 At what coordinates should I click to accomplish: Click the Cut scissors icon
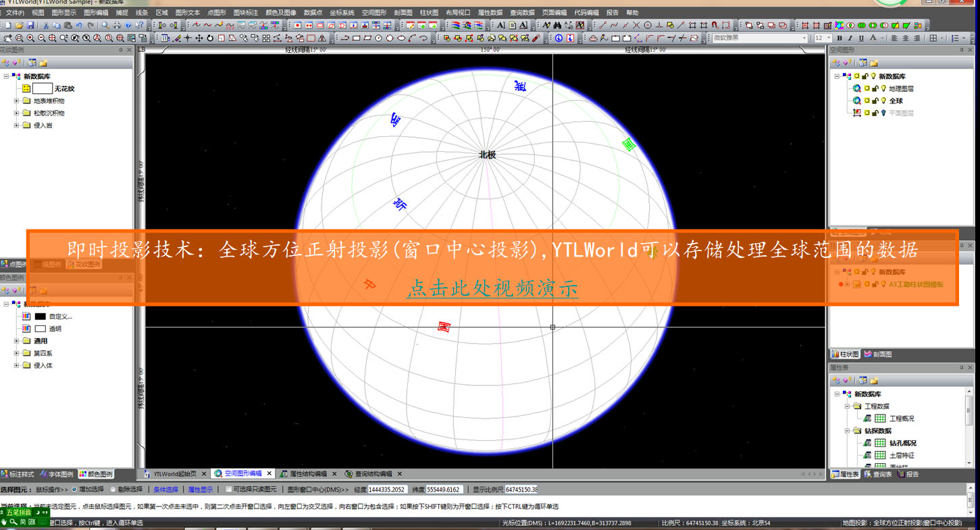(46, 25)
